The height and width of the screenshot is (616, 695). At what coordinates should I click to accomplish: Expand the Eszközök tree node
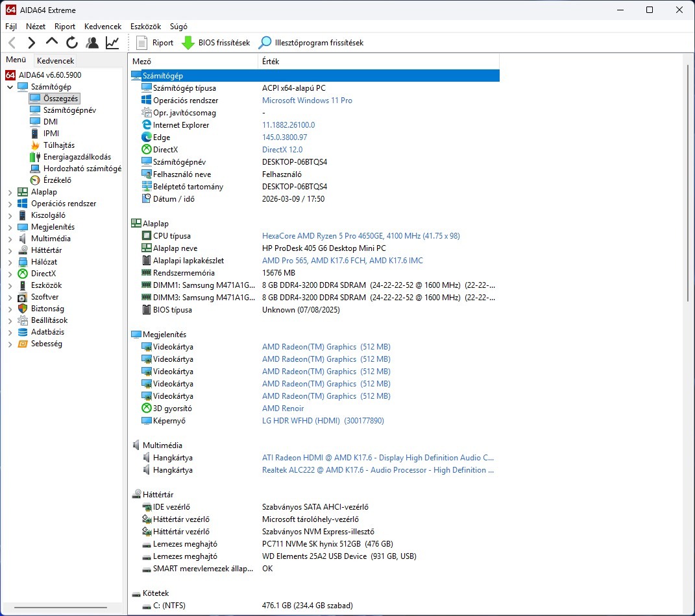coord(10,286)
